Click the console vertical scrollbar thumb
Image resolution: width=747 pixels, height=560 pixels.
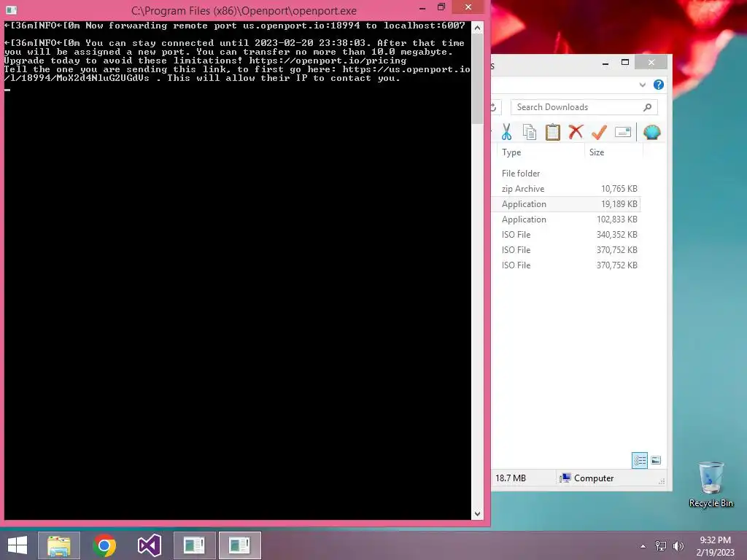coord(477,79)
